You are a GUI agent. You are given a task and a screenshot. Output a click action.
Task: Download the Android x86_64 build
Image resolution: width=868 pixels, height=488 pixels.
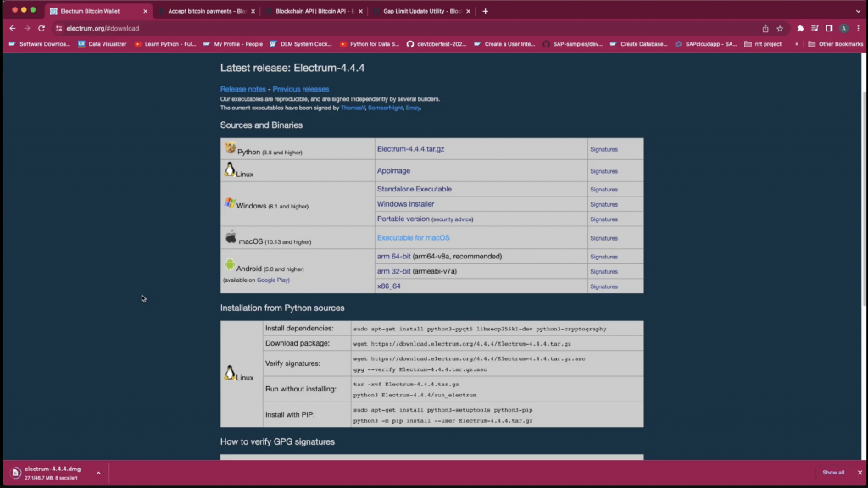388,286
